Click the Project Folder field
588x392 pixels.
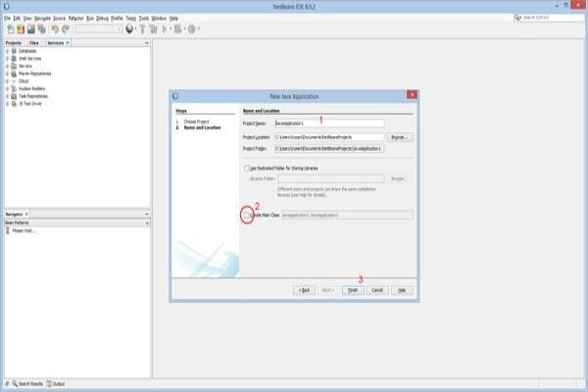pos(329,149)
